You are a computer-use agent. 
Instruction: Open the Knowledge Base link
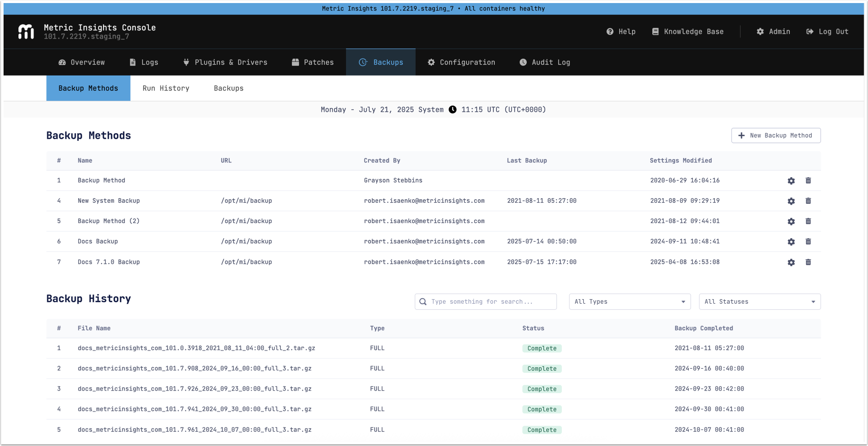pyautogui.click(x=688, y=31)
